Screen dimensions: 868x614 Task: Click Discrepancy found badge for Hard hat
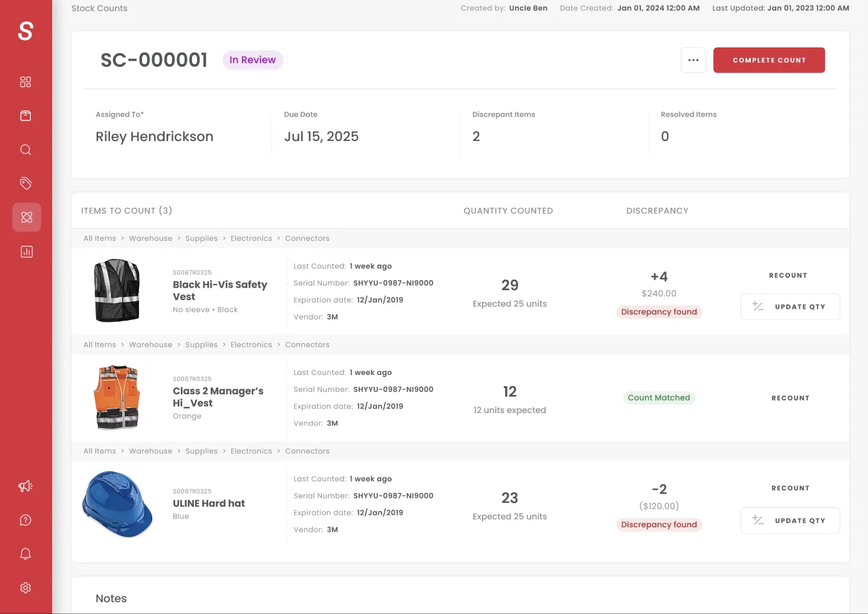pos(659,525)
